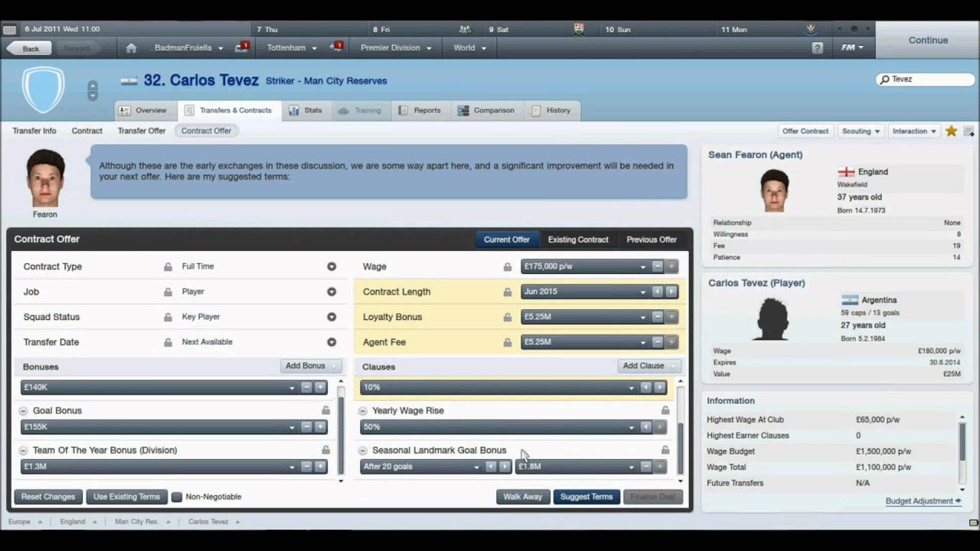980x551 pixels.
Task: Decrease the Loyalty Bonus with minus button
Action: [x=658, y=317]
